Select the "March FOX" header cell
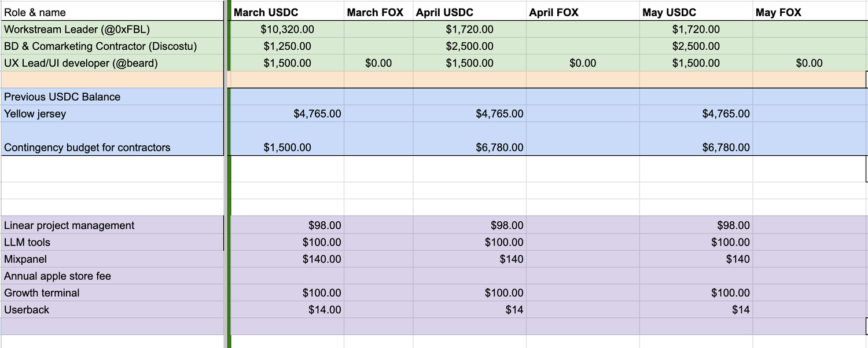Viewport: 868px width, 348px height. coord(375,12)
